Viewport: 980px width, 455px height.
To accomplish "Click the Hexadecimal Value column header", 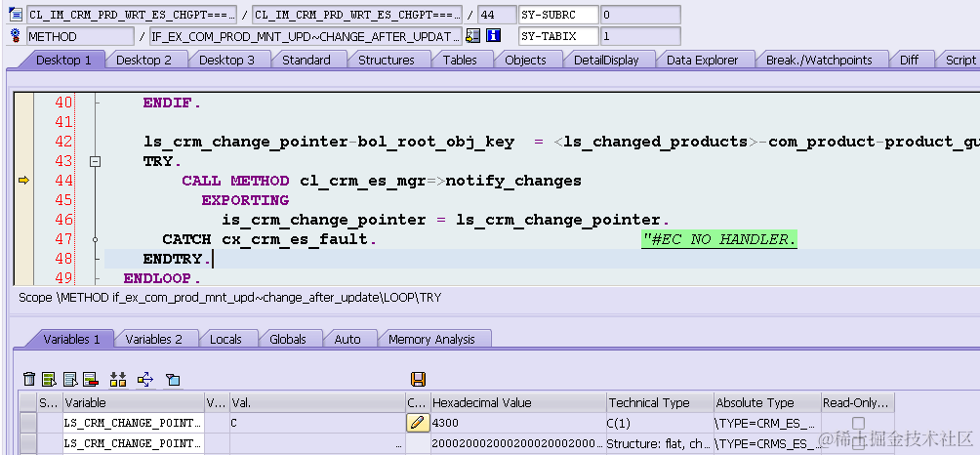I will coord(518,402).
